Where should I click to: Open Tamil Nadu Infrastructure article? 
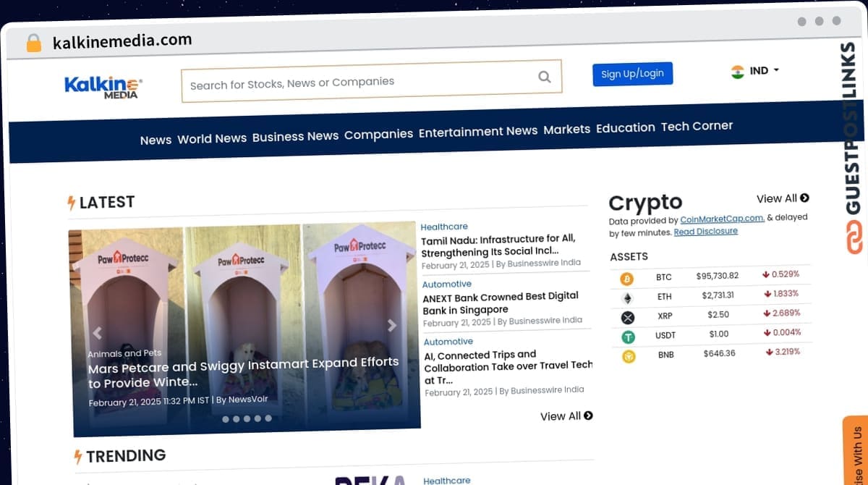tap(498, 245)
